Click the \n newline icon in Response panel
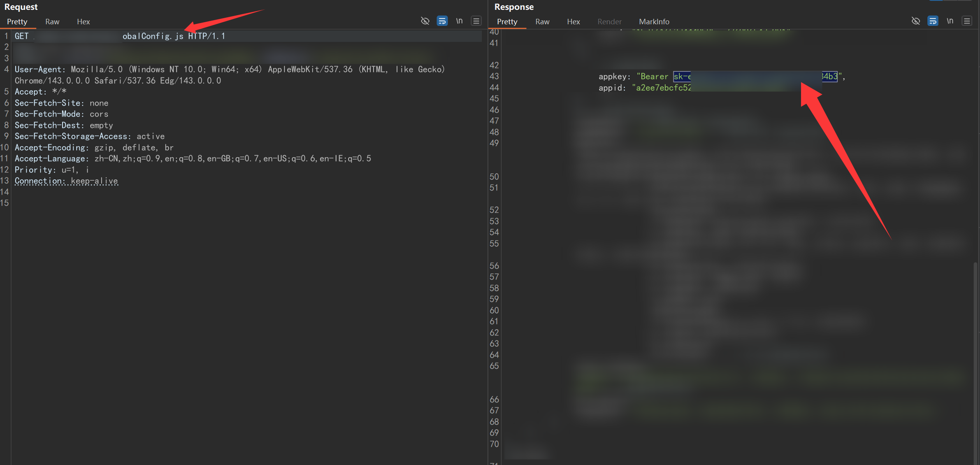Image resolution: width=980 pixels, height=465 pixels. pos(950,21)
